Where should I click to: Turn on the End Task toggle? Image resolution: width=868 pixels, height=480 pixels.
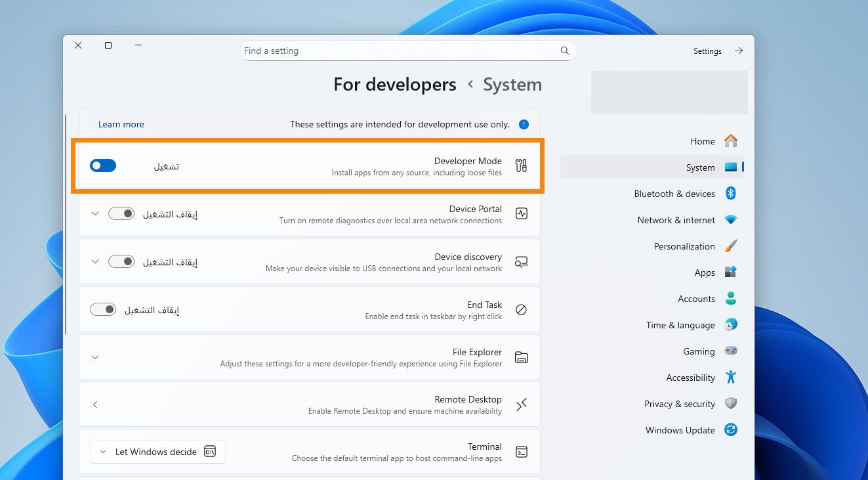click(x=103, y=309)
